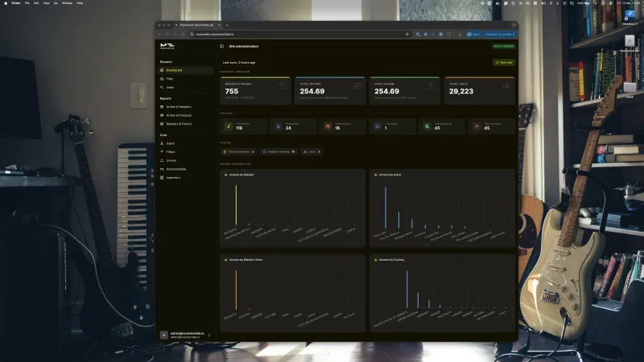This screenshot has width=644, height=362.
Task: Click the 755 Indexed Streams value
Action: 232,91
